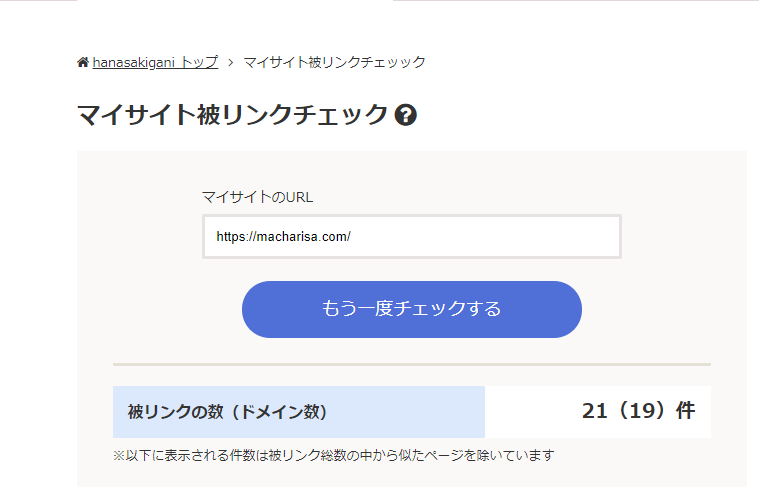759x487 pixels.
Task: Focus the マイサイトのURL input field
Action: pos(411,237)
